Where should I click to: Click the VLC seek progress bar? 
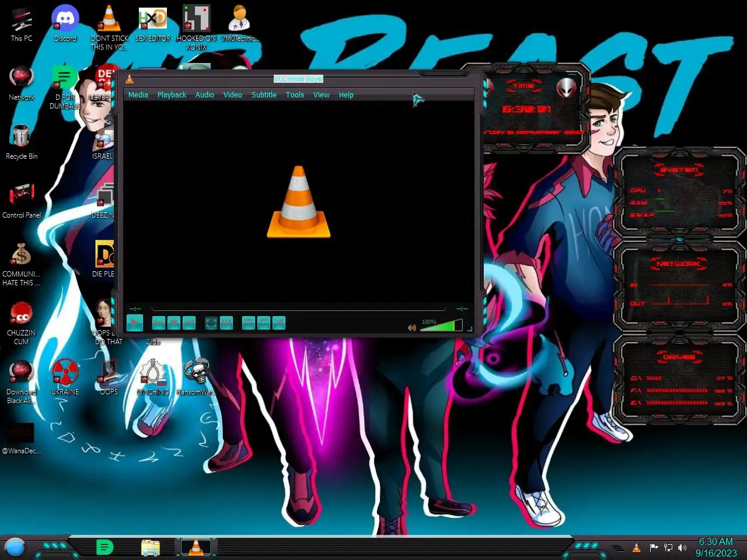point(298,309)
